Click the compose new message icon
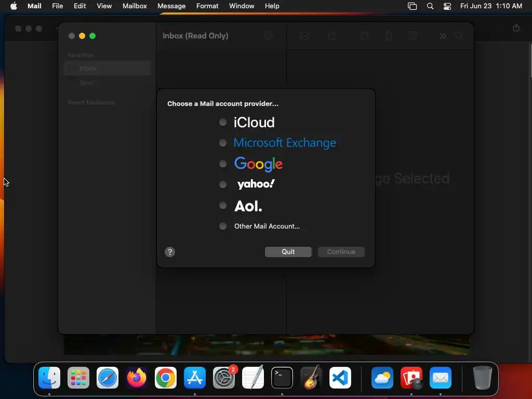532x399 pixels. tap(332, 36)
